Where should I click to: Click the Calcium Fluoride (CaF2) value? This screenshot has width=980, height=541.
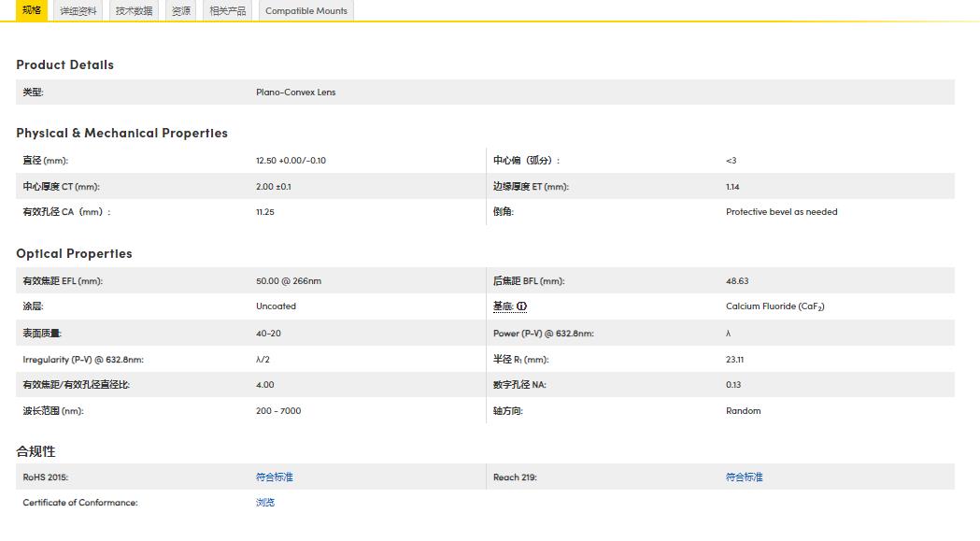point(774,306)
